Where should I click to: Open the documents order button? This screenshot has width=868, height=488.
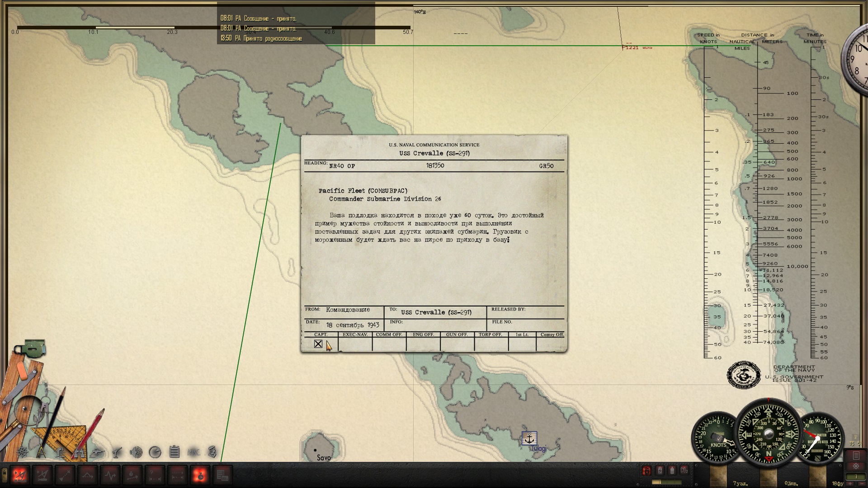tap(222, 475)
